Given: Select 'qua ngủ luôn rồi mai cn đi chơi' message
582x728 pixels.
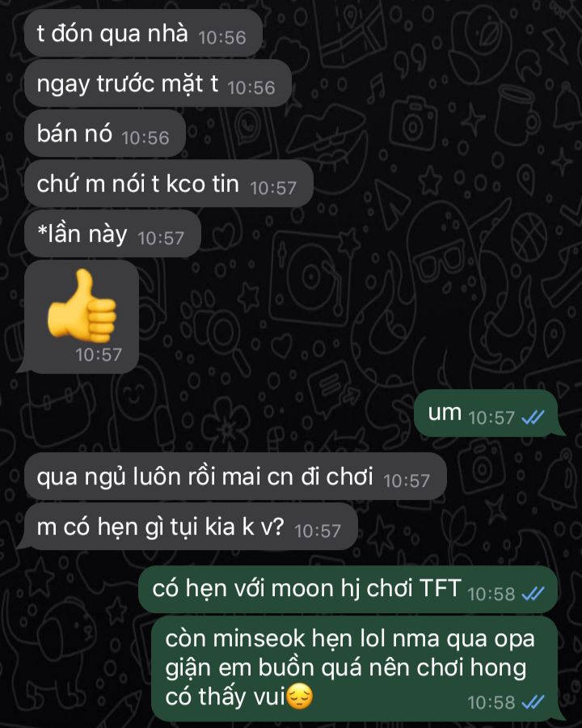Looking at the screenshot, I should tap(235, 476).
